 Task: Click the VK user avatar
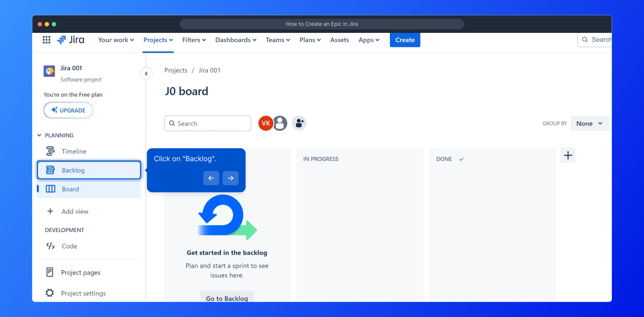click(265, 123)
